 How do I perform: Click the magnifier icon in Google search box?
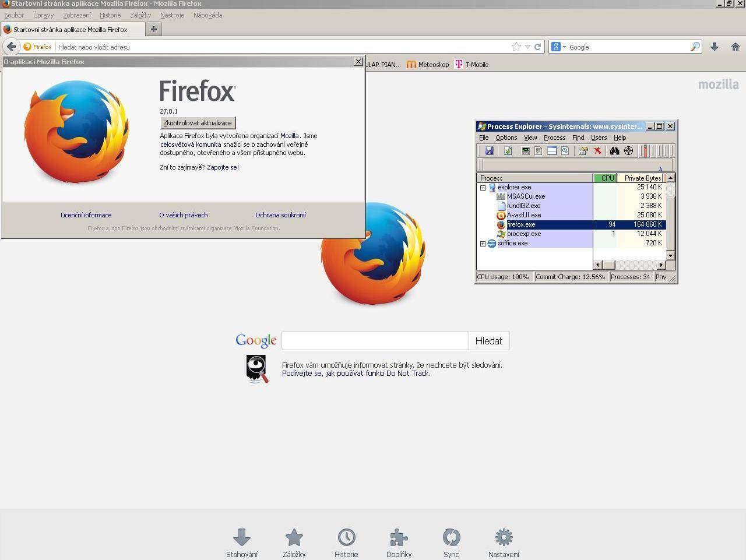(x=695, y=47)
